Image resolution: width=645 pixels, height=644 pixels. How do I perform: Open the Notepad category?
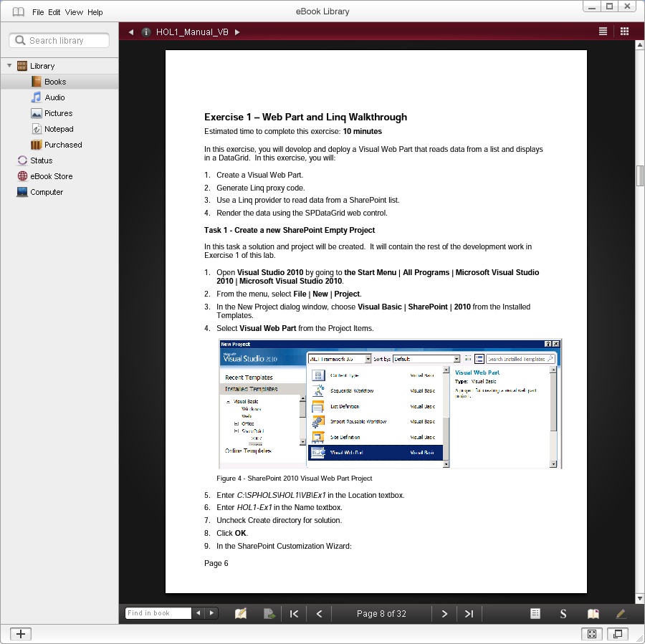click(59, 129)
